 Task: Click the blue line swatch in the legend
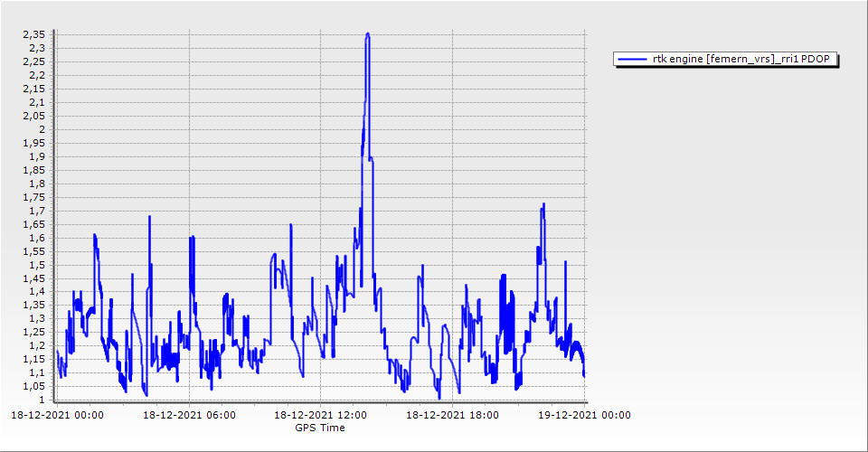coord(629,60)
